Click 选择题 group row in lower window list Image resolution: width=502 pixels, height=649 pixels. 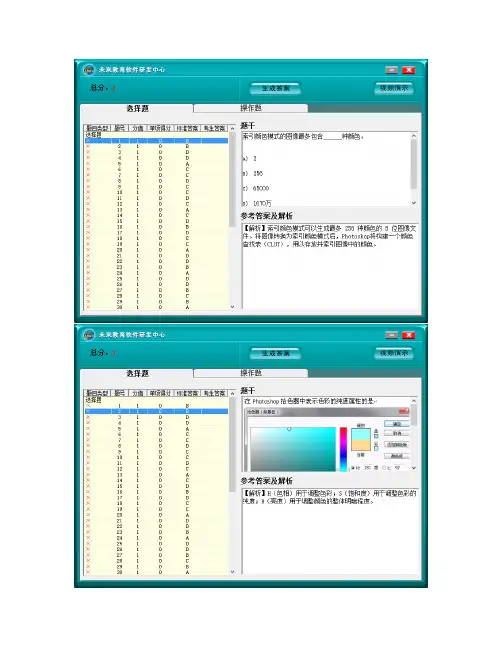[x=156, y=400]
